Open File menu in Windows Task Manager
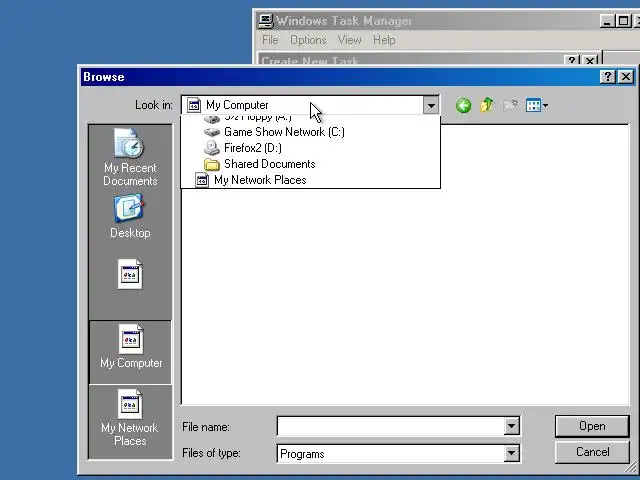640x480 pixels. (x=270, y=40)
